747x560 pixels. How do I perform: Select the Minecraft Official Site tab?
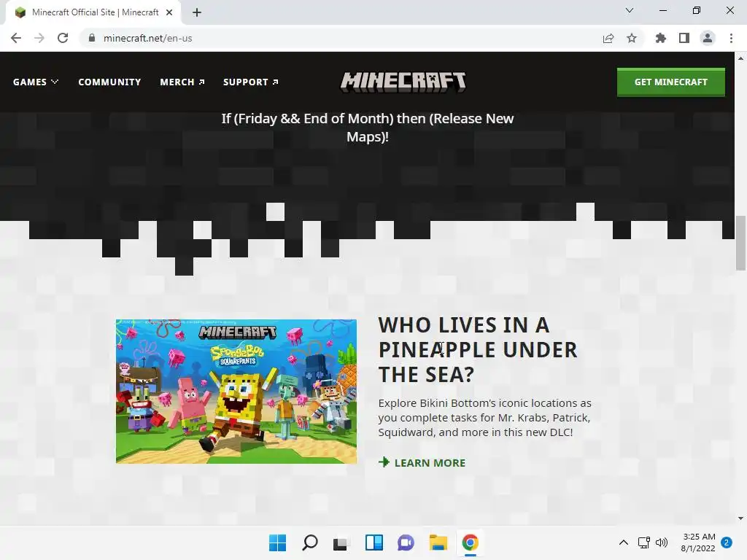[x=93, y=12]
